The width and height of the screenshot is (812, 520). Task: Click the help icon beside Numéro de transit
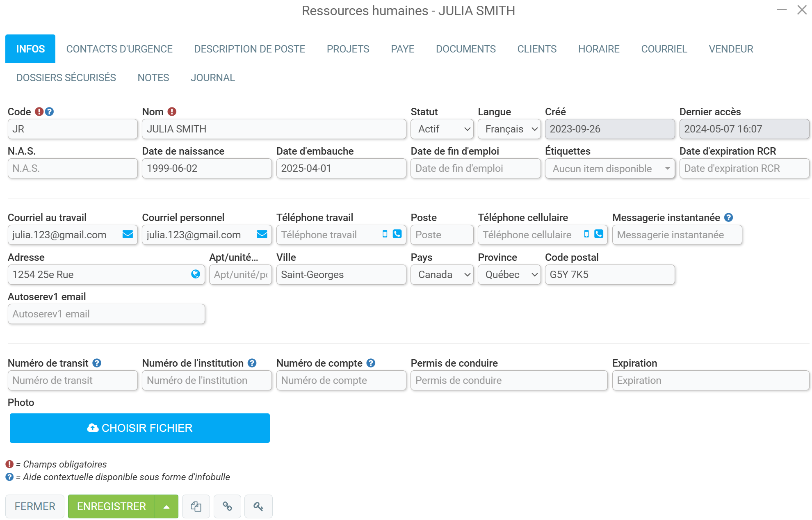point(97,363)
